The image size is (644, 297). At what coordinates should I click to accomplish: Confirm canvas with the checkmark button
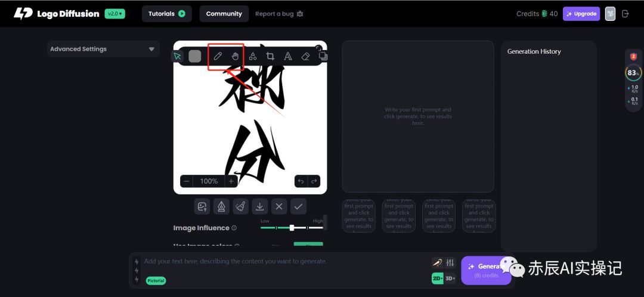tap(298, 206)
